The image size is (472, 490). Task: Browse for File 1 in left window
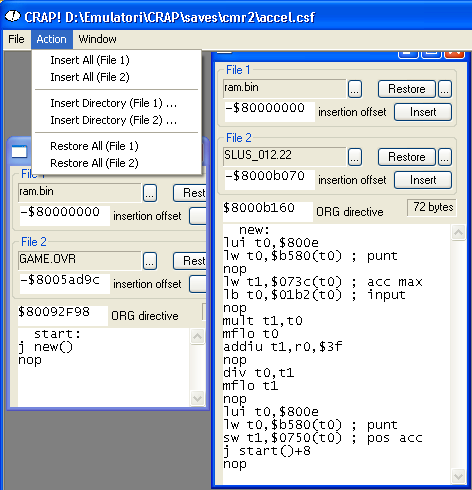tap(150, 193)
